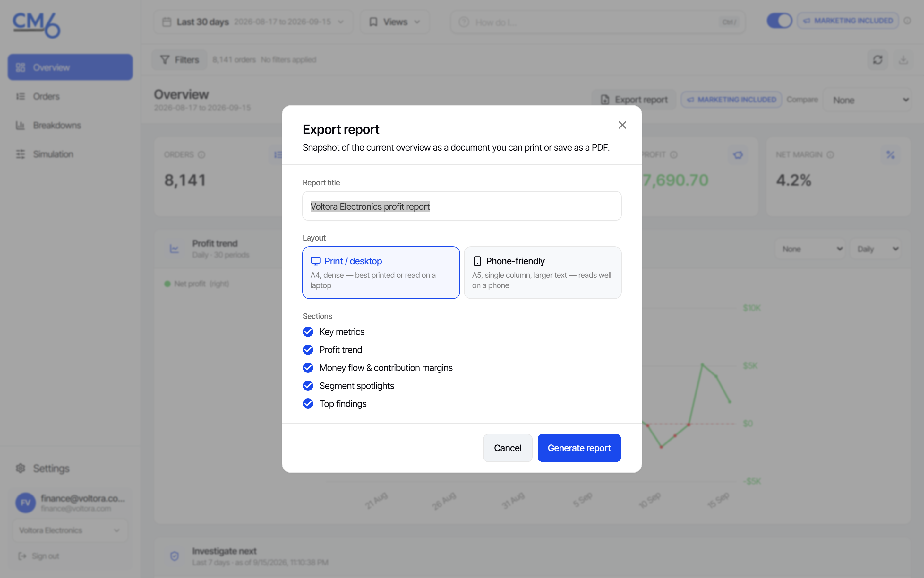Click the How do I search field
The image size is (924, 578).
pyautogui.click(x=597, y=22)
